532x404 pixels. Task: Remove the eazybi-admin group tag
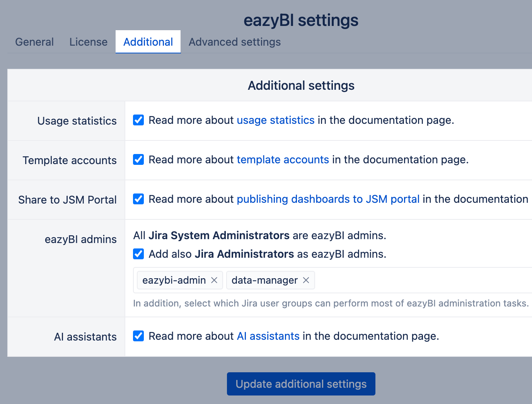(x=214, y=280)
